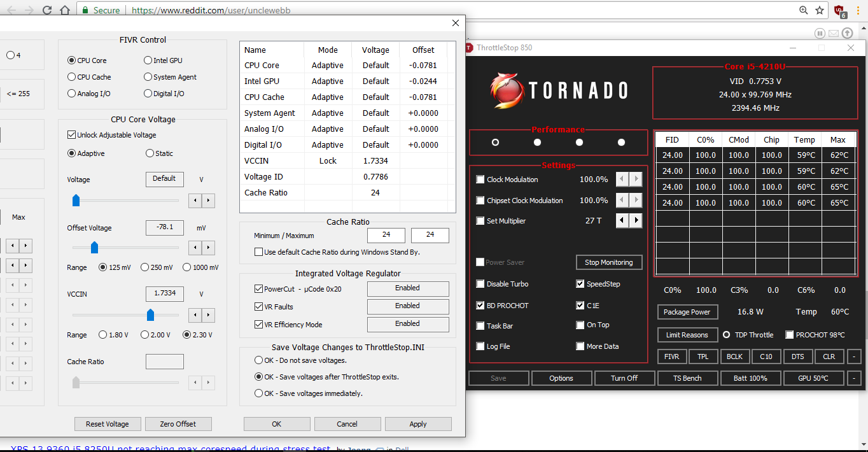Image resolution: width=868 pixels, height=452 pixels.
Task: Click Reset Voltage button
Action: pyautogui.click(x=108, y=424)
